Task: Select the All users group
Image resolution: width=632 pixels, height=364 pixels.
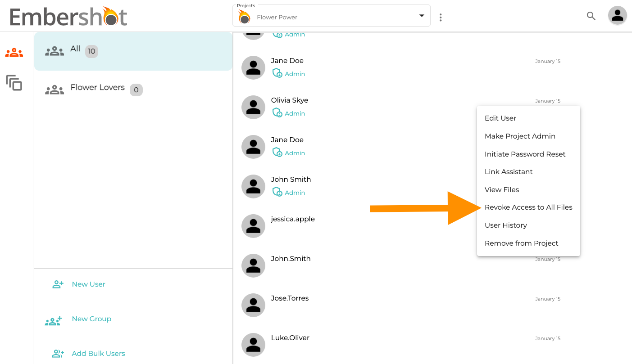Action: [133, 51]
